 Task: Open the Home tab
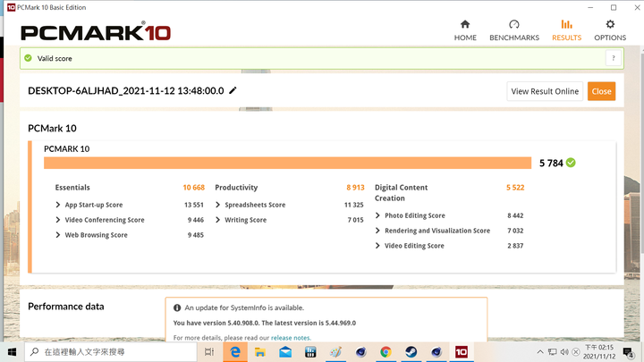click(x=465, y=30)
